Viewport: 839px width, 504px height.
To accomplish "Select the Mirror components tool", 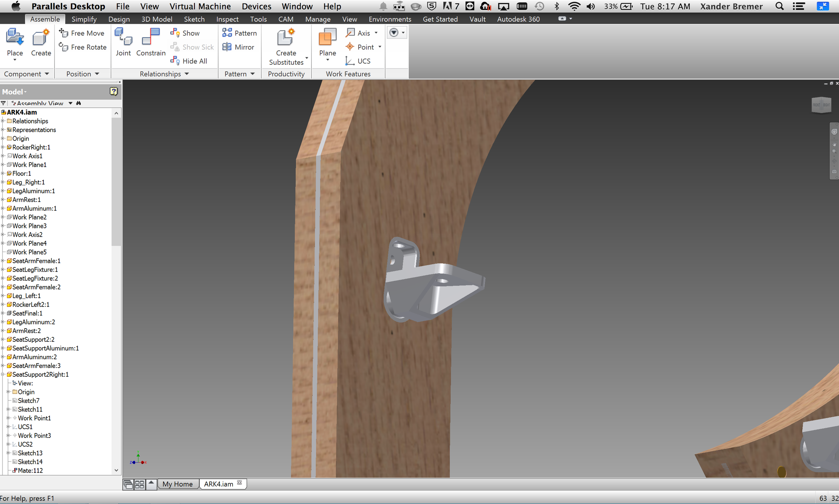I will coord(239,47).
